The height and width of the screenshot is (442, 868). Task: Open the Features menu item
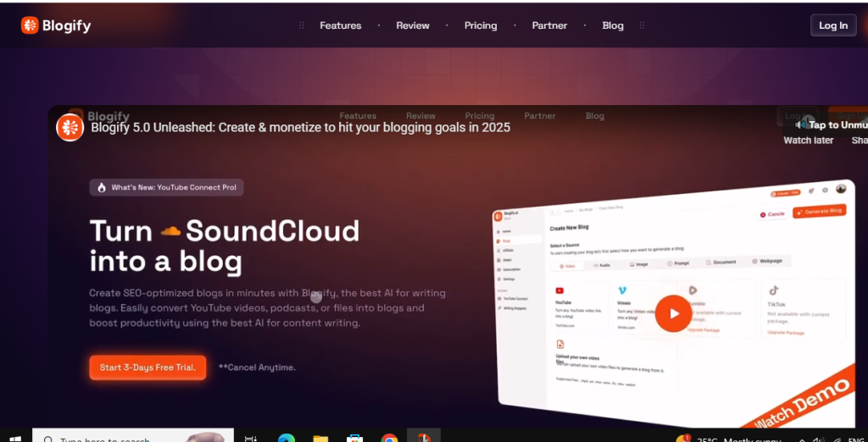coord(341,25)
